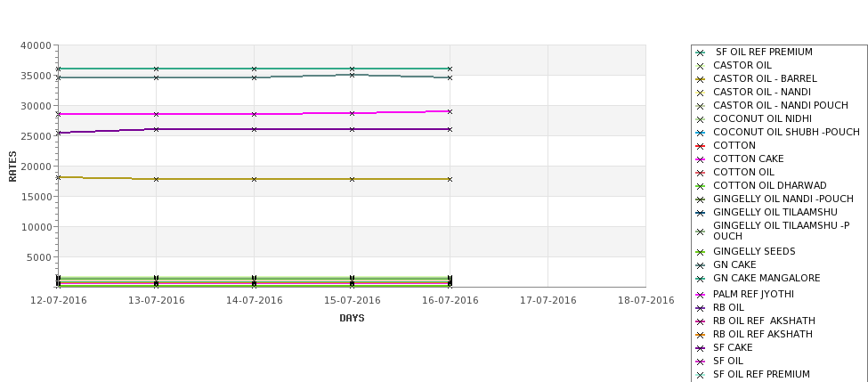The height and width of the screenshot is (382, 868).
Task: Select the COTTON OIL DHARWAD legend entry
Action: (769, 185)
